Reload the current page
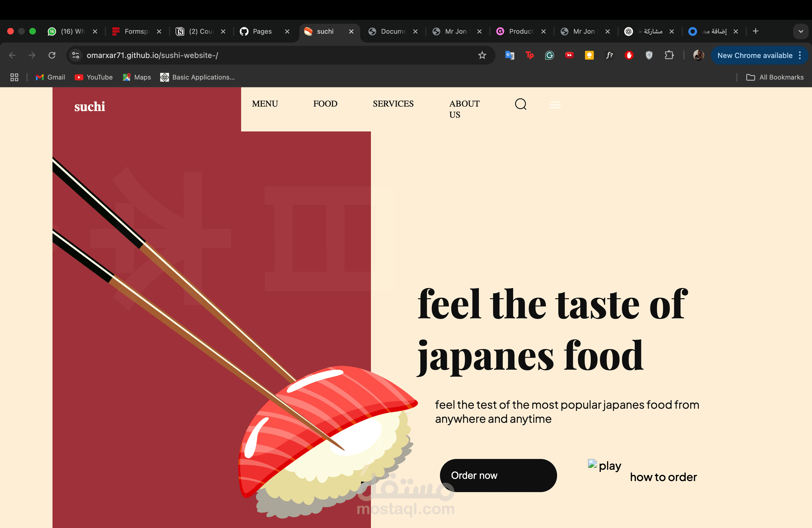The height and width of the screenshot is (528, 812). point(52,55)
